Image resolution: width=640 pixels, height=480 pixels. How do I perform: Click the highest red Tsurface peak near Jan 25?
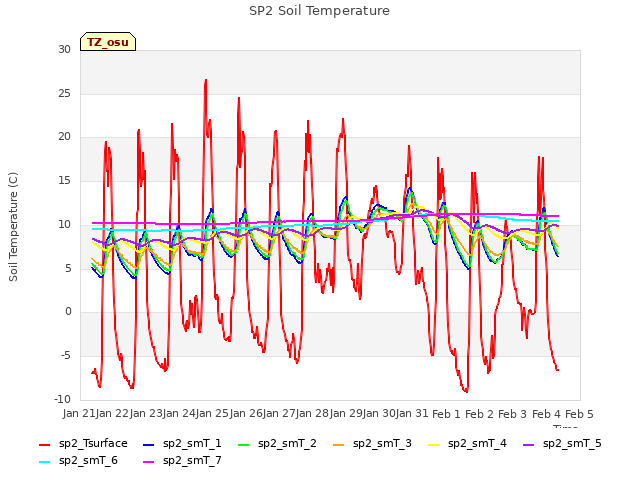tap(206, 80)
